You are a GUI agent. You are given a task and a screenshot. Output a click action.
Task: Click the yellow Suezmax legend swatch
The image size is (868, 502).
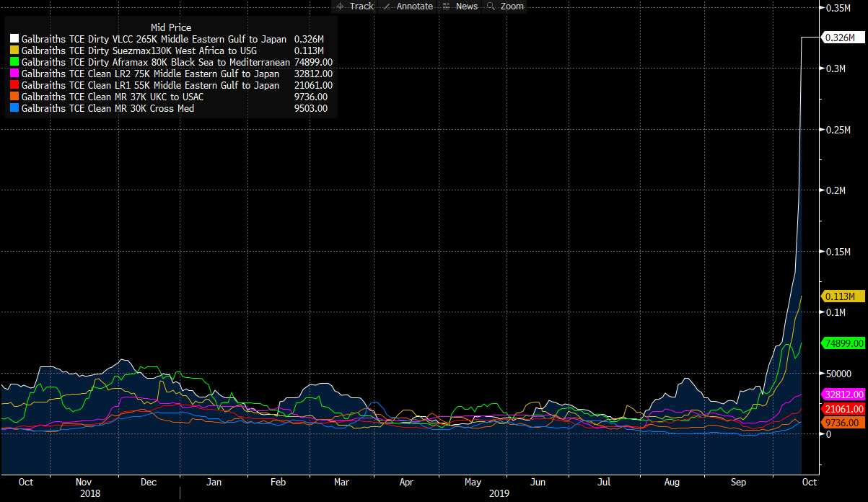coord(14,50)
